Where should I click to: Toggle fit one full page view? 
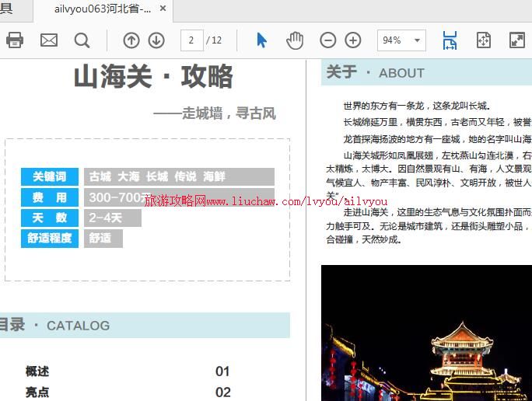tap(483, 40)
